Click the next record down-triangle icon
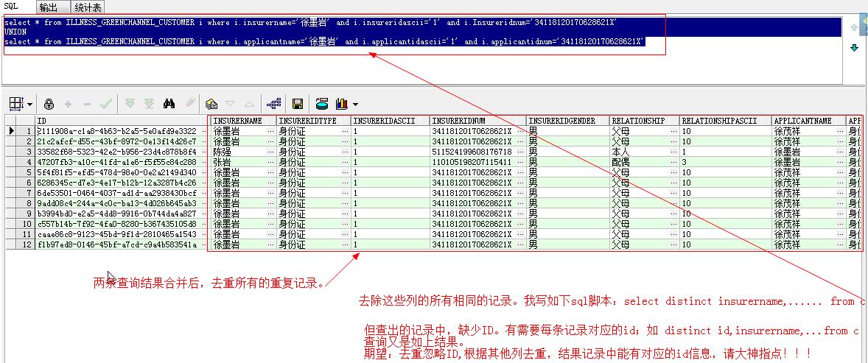The height and width of the screenshot is (363, 868). tap(231, 104)
